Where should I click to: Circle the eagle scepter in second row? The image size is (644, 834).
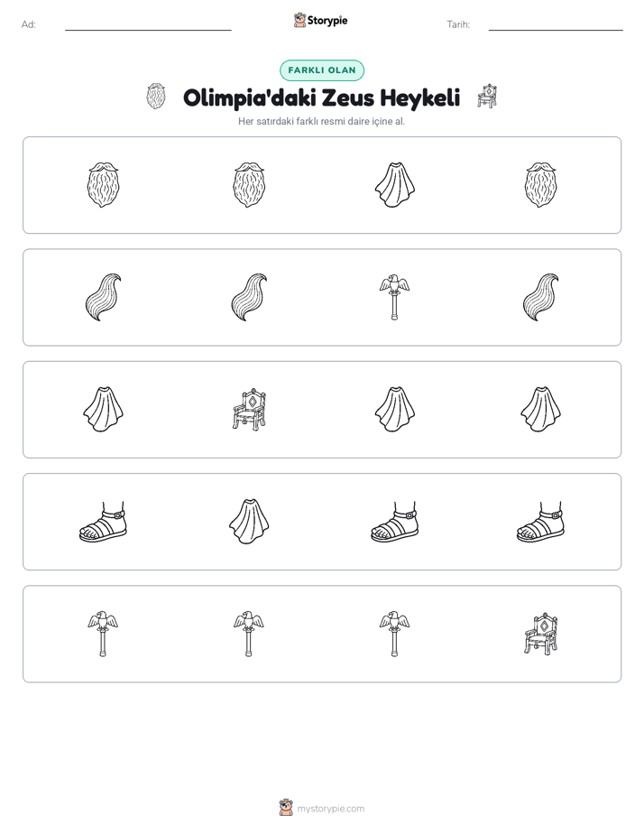coord(394,297)
